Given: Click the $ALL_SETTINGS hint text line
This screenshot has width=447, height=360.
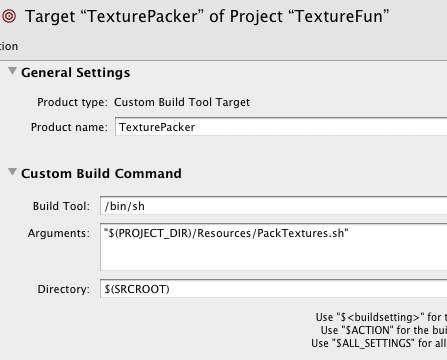Looking at the screenshot, I should pos(379,343).
